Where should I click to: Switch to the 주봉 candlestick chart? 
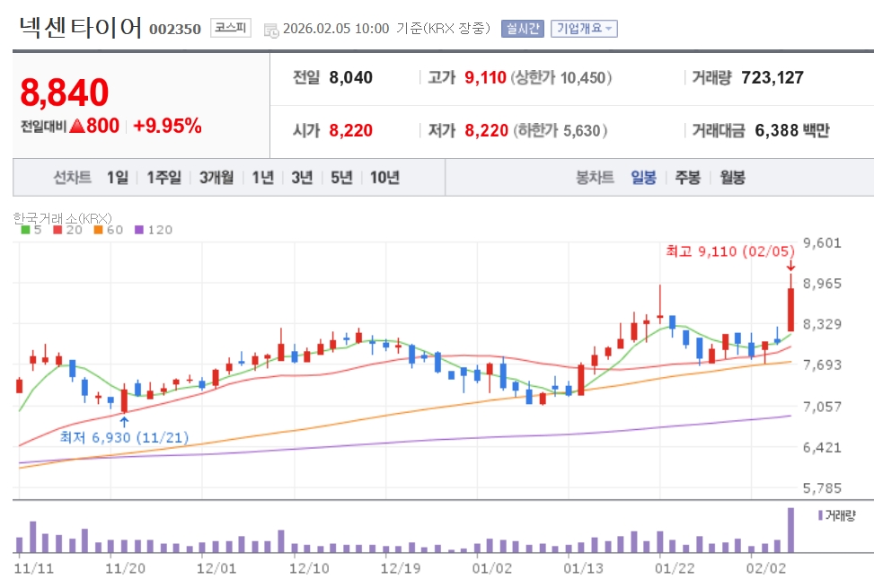[687, 178]
